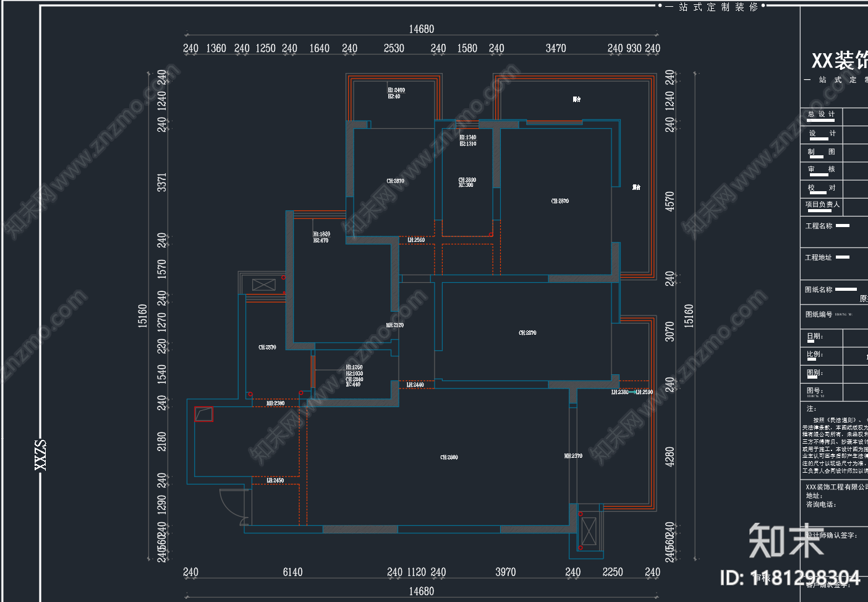The width and height of the screenshot is (868, 602).
Task: Select the 2250 dimension value
Action: click(x=613, y=572)
